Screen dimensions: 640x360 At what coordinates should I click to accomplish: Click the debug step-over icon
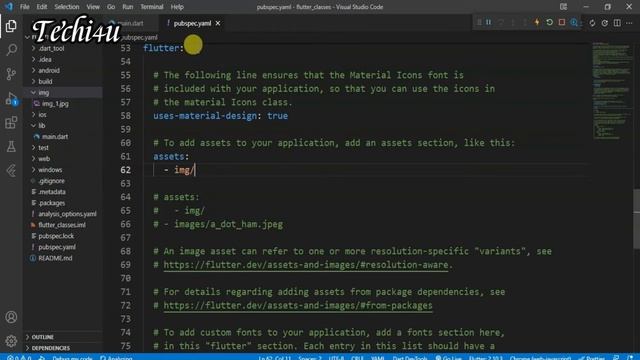click(501, 22)
